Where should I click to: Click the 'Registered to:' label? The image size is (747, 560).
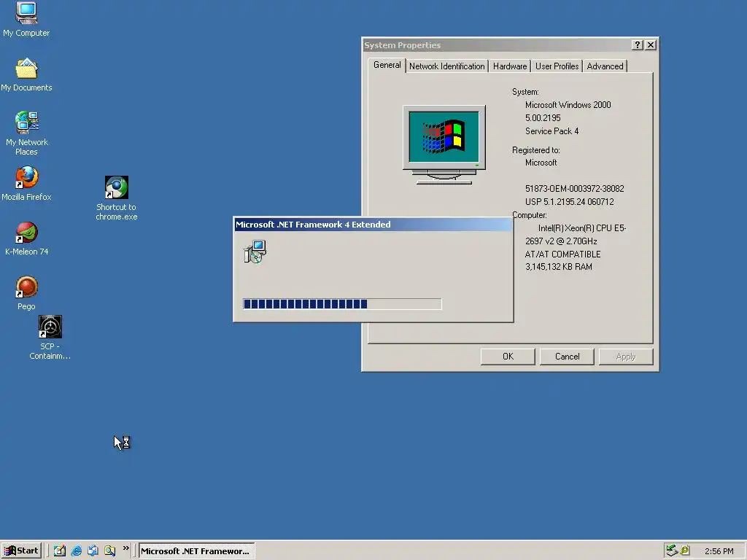[536, 150]
